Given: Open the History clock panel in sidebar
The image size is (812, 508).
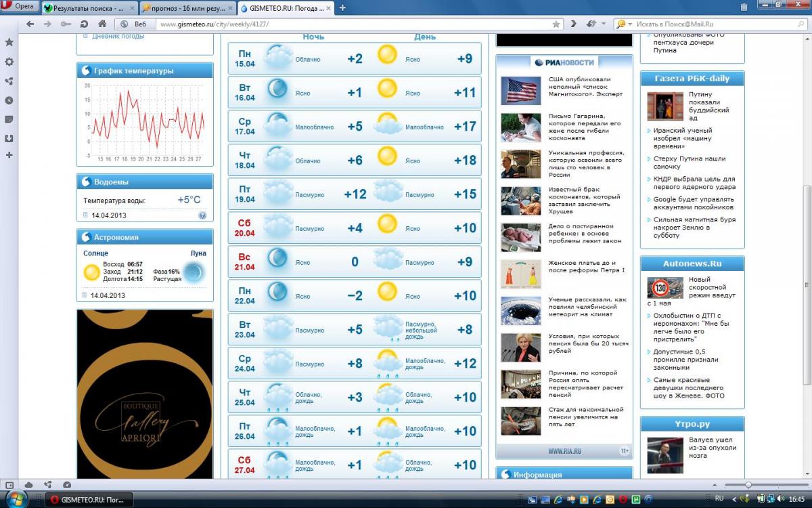Looking at the screenshot, I should (9, 100).
